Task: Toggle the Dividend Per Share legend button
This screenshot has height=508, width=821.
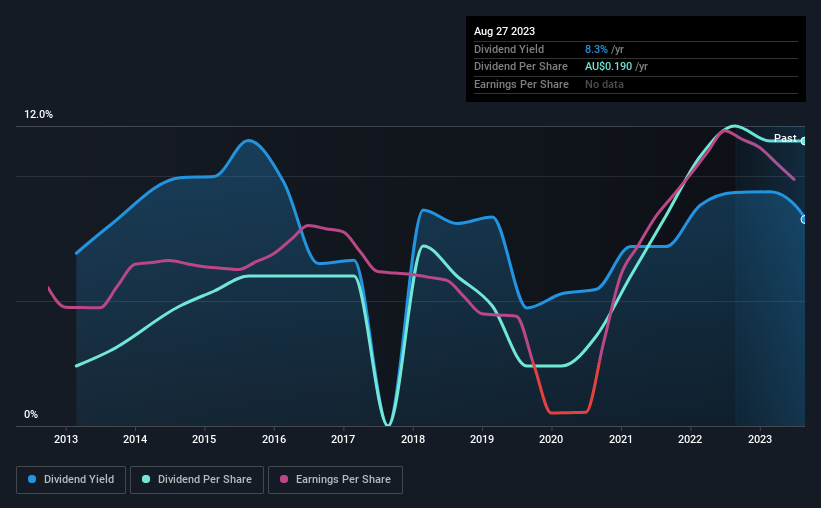Action: (197, 480)
